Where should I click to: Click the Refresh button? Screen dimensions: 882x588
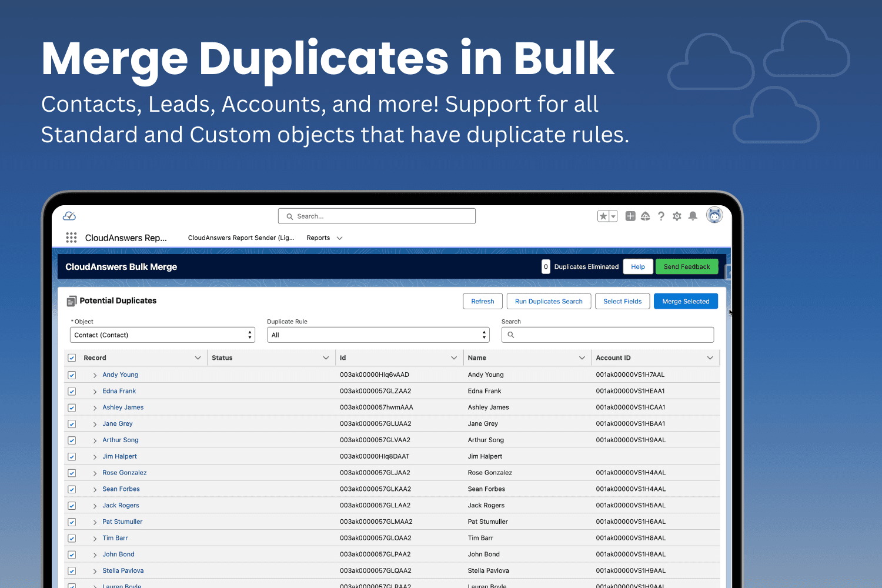click(483, 301)
